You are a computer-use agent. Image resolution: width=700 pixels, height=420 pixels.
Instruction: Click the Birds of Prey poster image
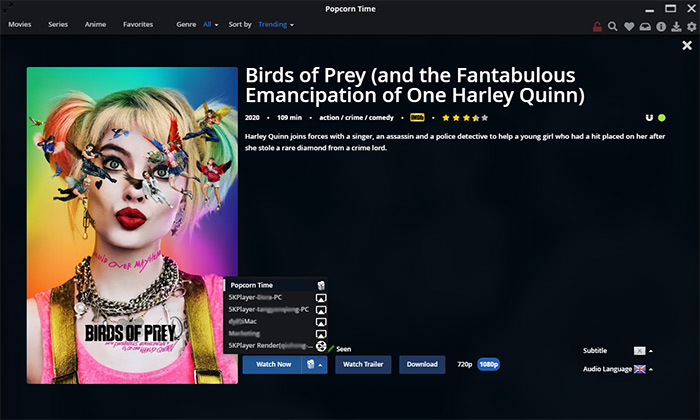point(132,225)
